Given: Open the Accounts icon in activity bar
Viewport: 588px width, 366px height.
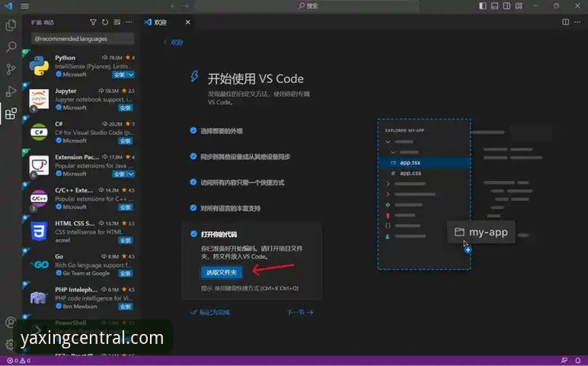Looking at the screenshot, I should pyautogui.click(x=11, y=322).
